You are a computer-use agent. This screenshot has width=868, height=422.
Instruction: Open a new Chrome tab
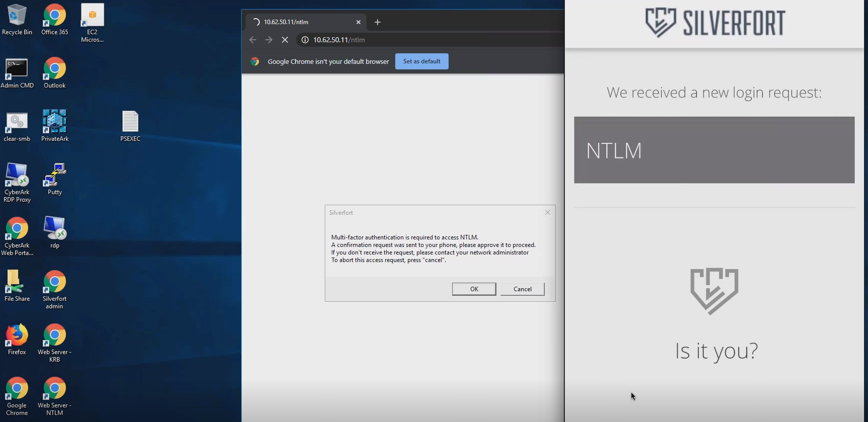378,22
